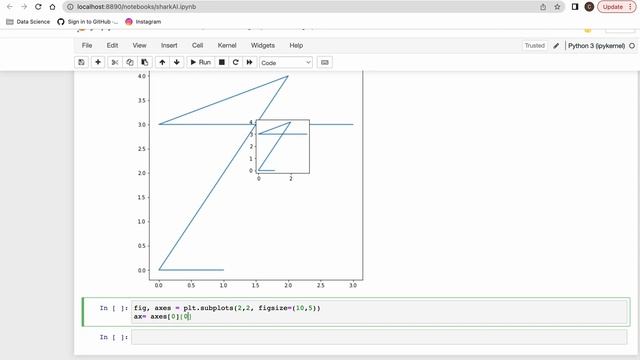640x360 pixels.
Task: Copy selected cells icon
Action: click(x=130, y=62)
